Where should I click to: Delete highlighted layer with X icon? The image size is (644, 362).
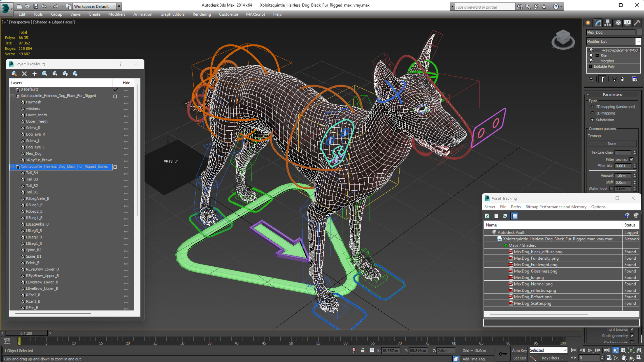(24, 74)
